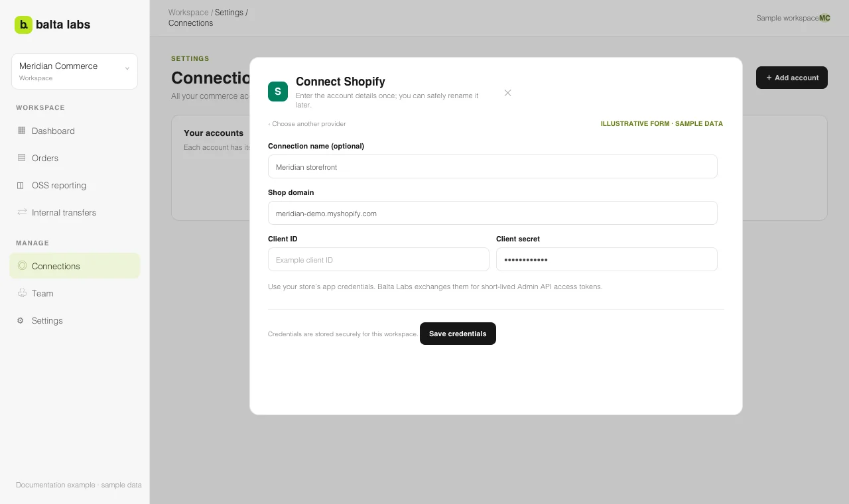This screenshot has height=504, width=849.
Task: Open the Settings sidebar item
Action: point(74,320)
